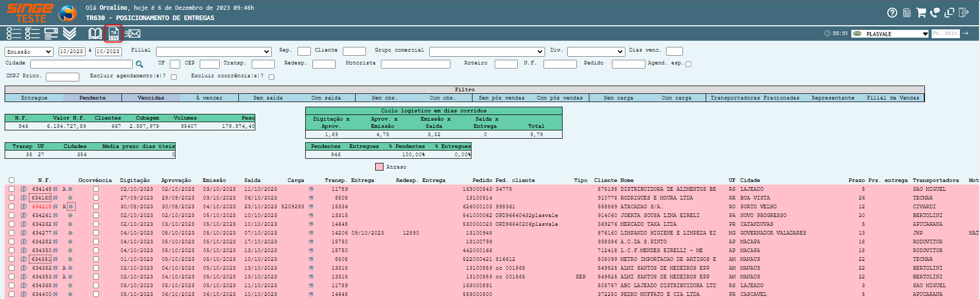Tick the Ocorrência checkbox for N.F. 634160
This screenshot has height=299, width=980.
96,198
